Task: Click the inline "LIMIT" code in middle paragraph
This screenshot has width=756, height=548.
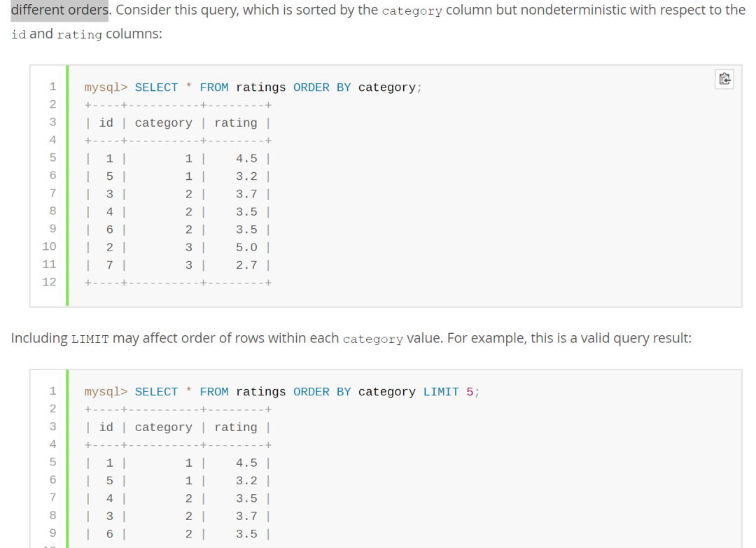Action: coord(90,339)
